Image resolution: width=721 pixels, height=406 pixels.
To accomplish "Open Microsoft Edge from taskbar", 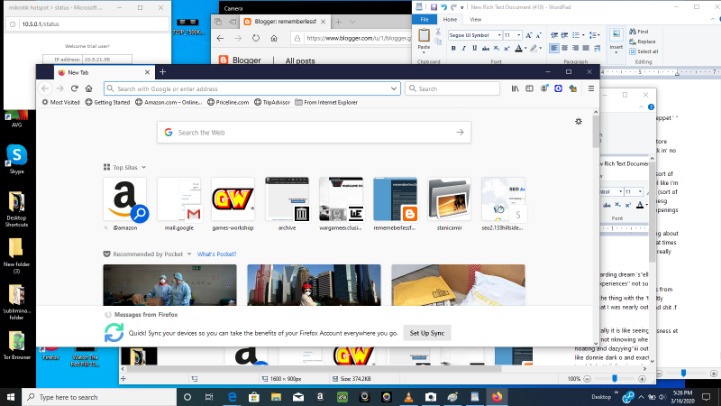I will (232, 397).
